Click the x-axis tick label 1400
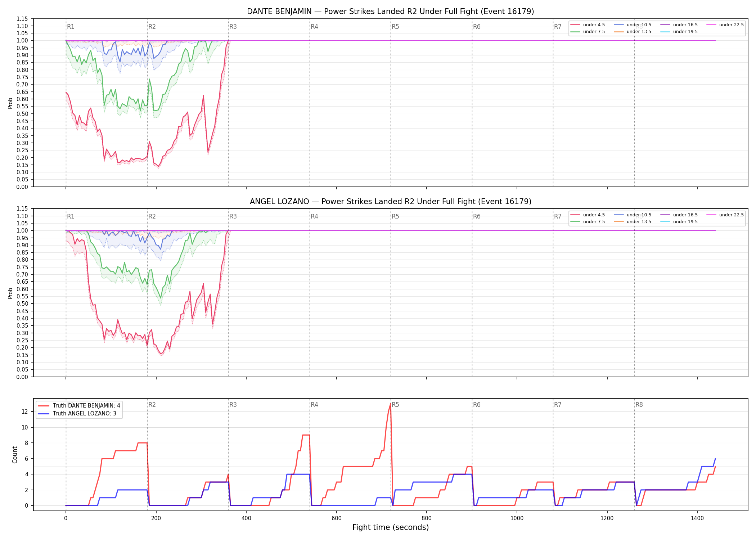The width and height of the screenshot is (756, 540). (x=697, y=518)
